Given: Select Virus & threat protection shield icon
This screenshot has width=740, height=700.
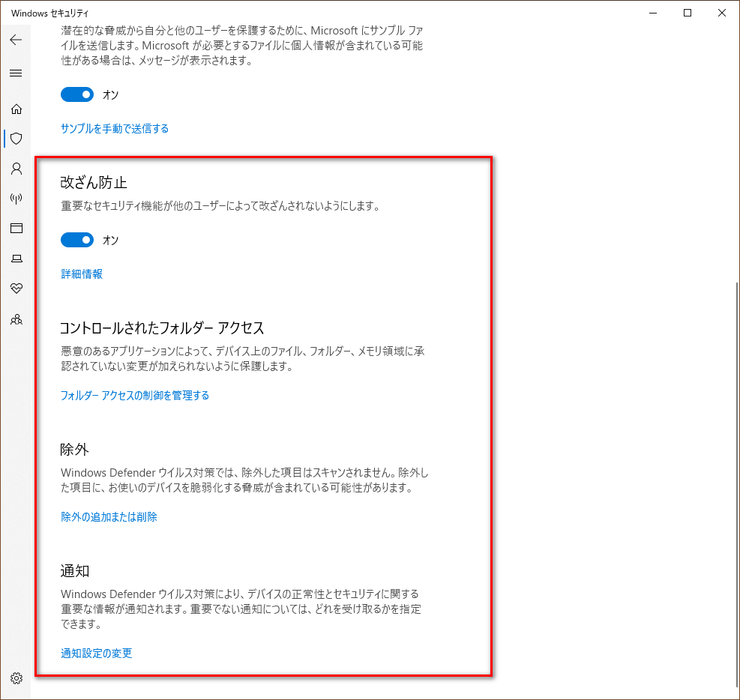Looking at the screenshot, I should [16, 139].
